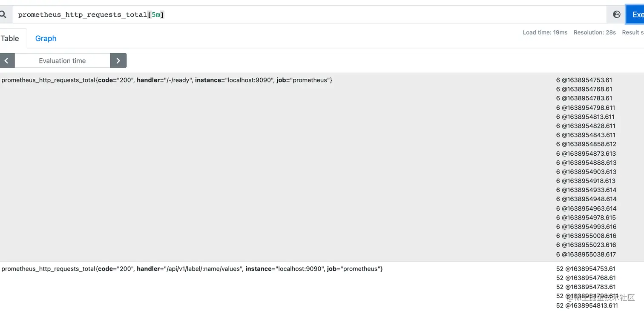The image size is (644, 311).
Task: Click the sample value 6 @1638954933.614
Action: 586,190
